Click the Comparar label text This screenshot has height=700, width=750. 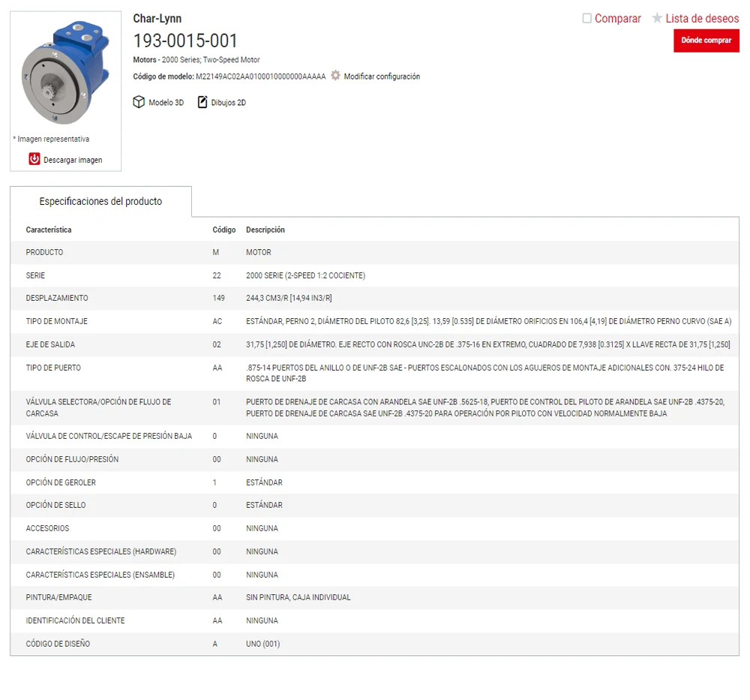pyautogui.click(x=617, y=18)
